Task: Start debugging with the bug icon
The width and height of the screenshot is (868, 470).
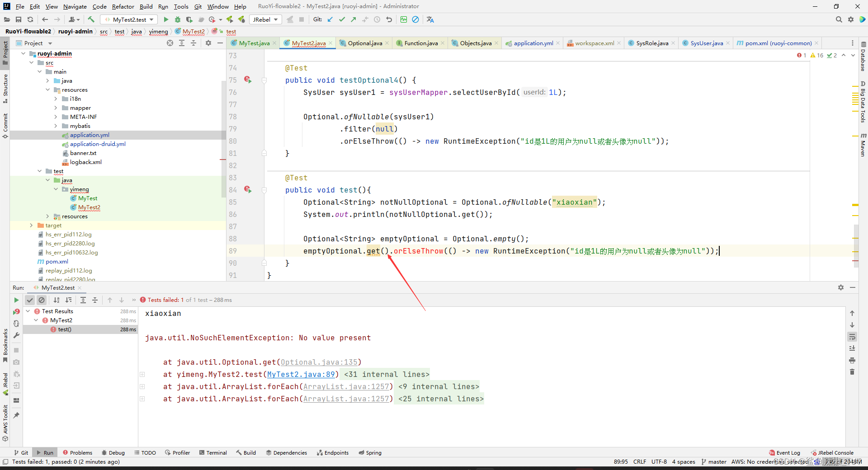Action: [178, 19]
